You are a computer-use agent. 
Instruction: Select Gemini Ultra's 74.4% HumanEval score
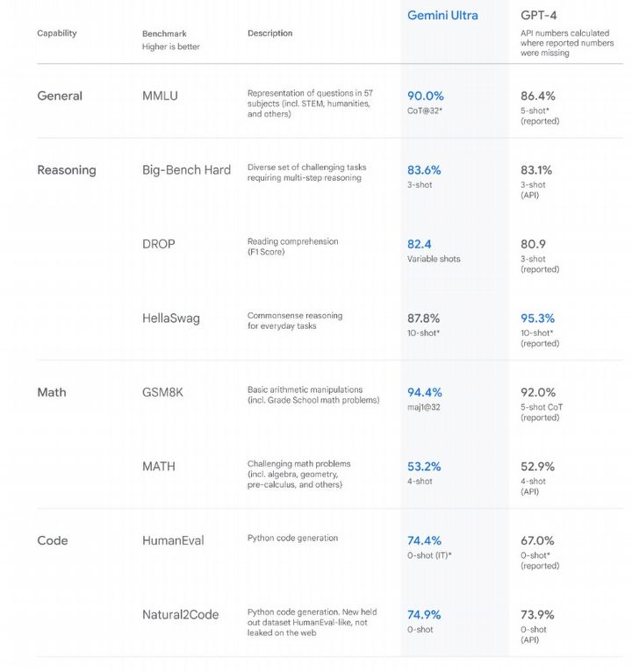tap(425, 540)
